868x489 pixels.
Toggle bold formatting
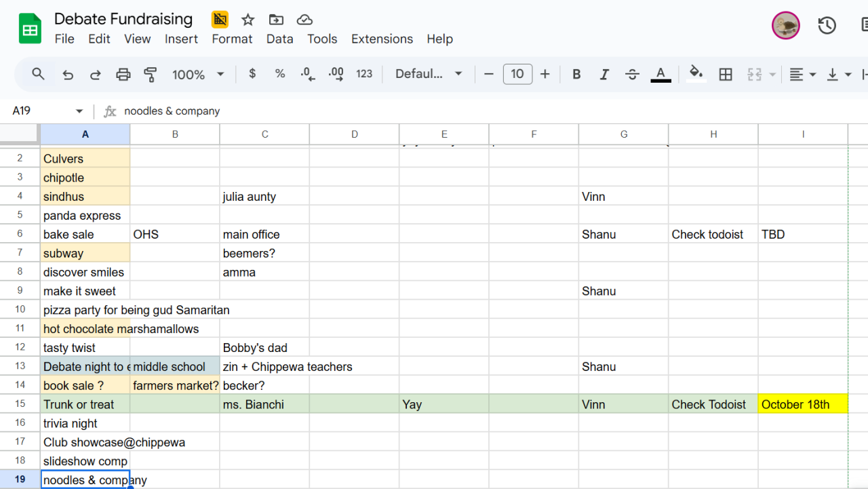click(x=576, y=74)
